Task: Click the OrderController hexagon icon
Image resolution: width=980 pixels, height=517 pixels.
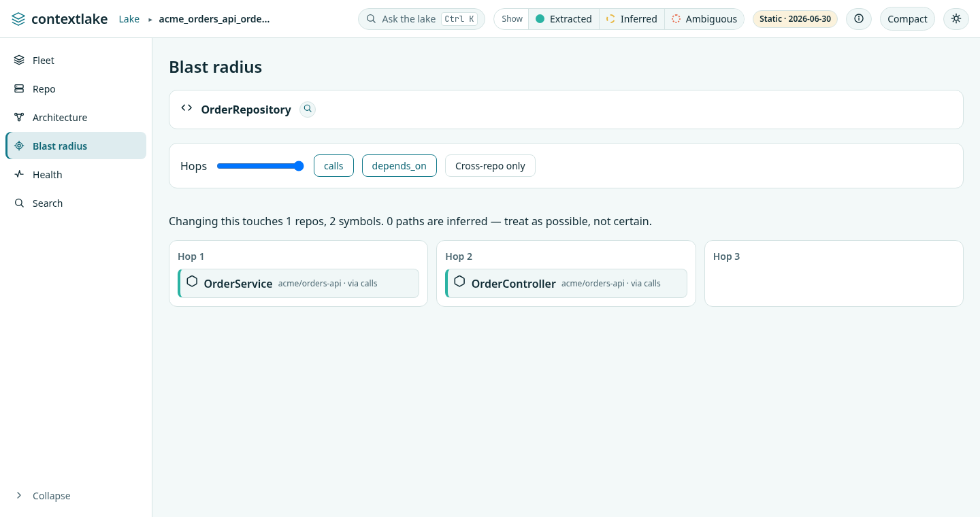Action: pyautogui.click(x=459, y=282)
